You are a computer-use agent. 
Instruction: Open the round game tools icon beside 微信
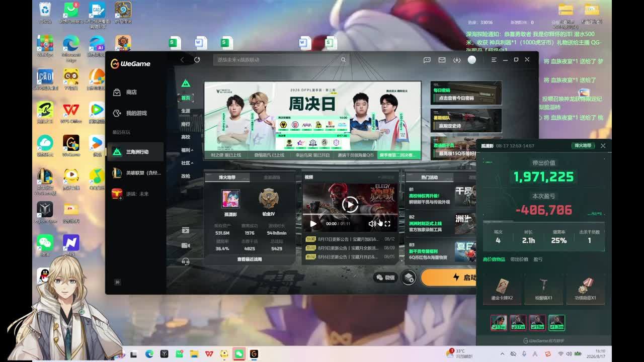click(x=409, y=278)
